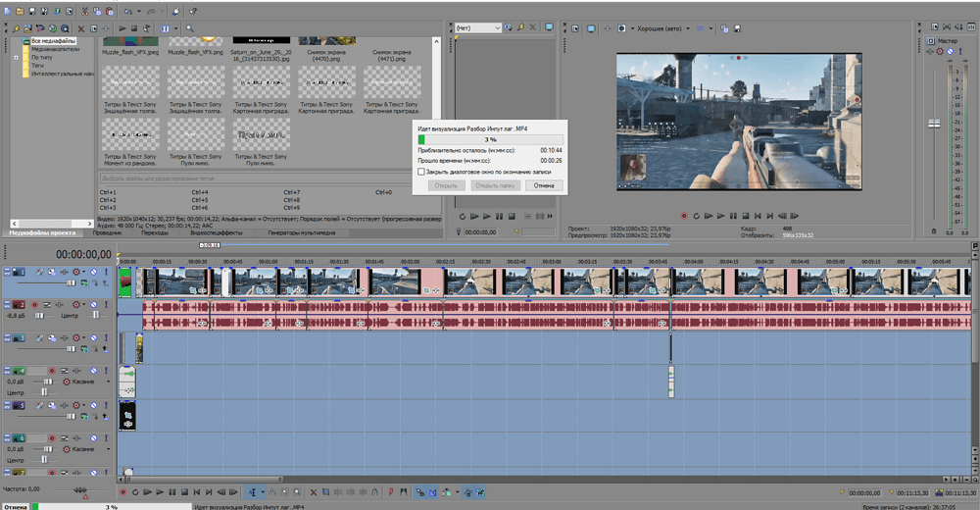Click the magnifier search icon in media toolbar

coord(189,28)
